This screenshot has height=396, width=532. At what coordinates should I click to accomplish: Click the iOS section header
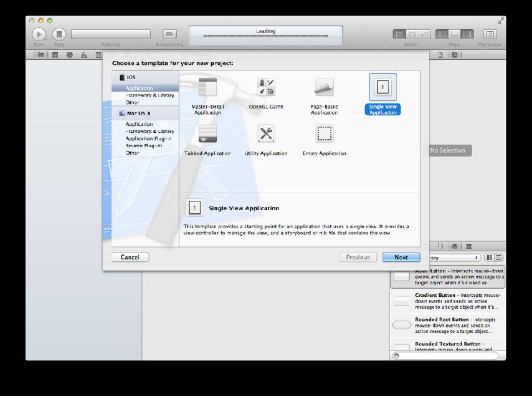(145, 77)
